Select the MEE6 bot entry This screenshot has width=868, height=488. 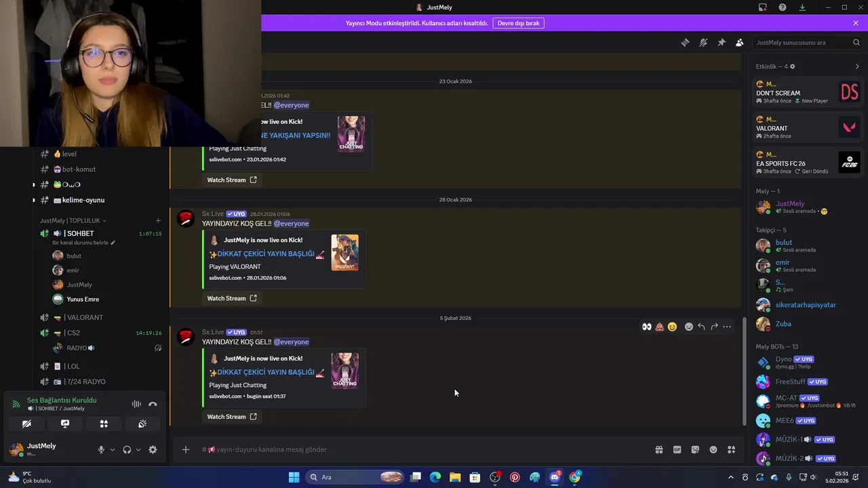[808, 420]
